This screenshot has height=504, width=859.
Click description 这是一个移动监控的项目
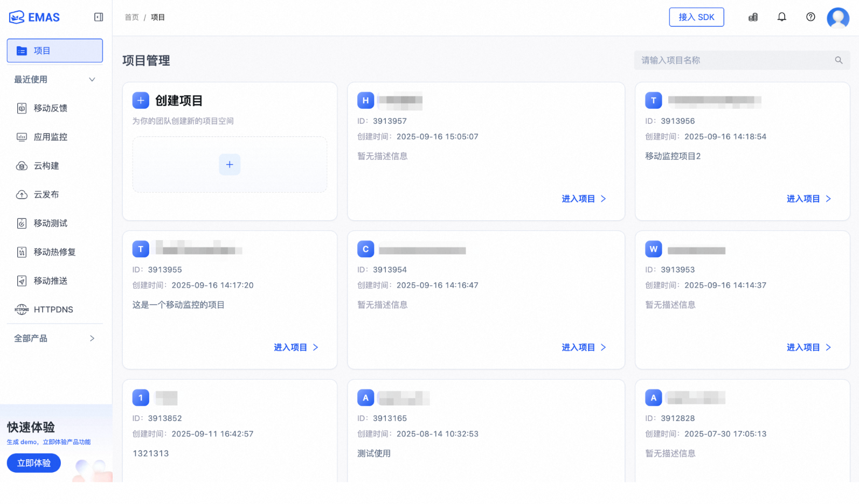(178, 305)
